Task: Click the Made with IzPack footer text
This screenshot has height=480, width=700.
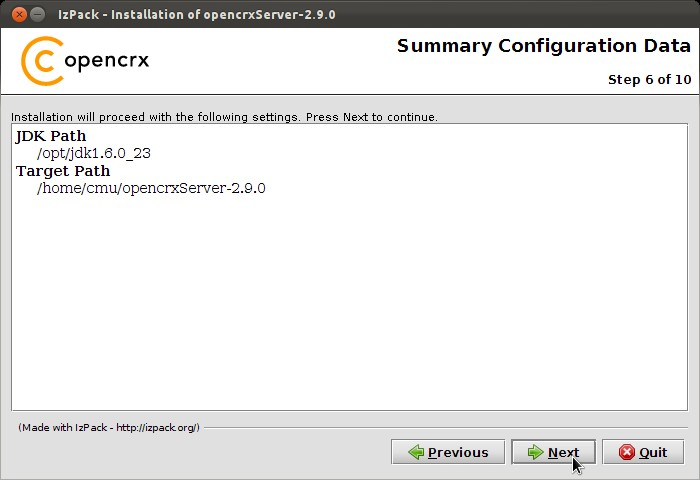Action: tap(109, 427)
